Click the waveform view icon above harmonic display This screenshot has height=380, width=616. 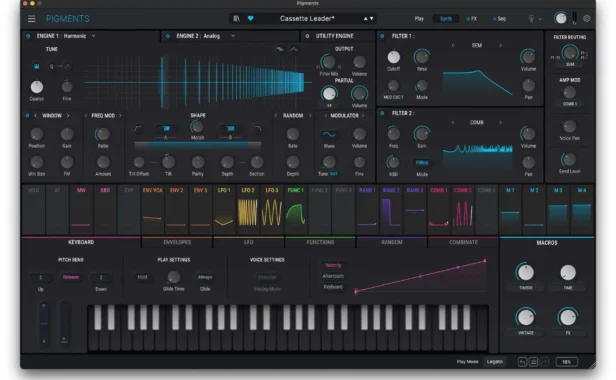280,49
